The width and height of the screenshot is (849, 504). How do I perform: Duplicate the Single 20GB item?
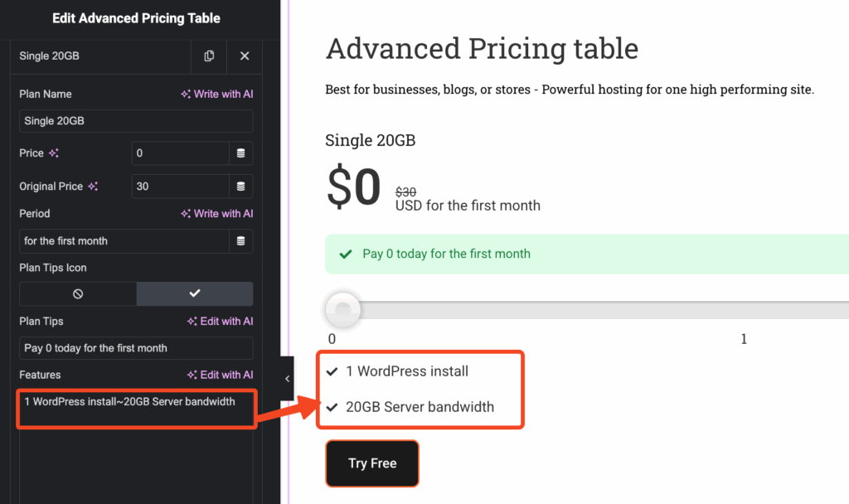coord(209,56)
